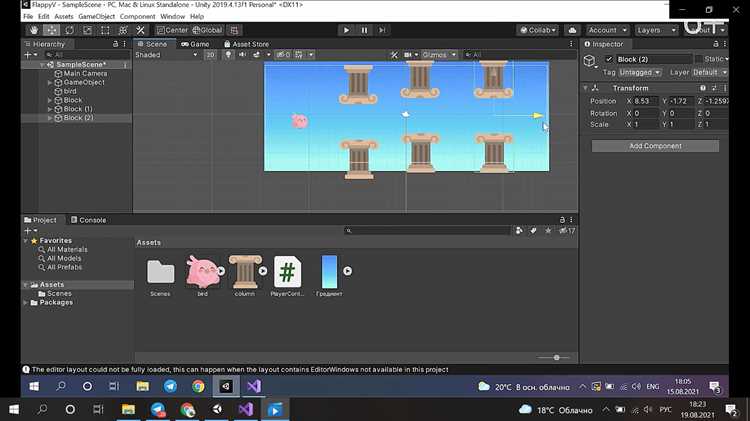750x421 pixels.
Task: Toggle Block (2) active checkbox
Action: [609, 59]
